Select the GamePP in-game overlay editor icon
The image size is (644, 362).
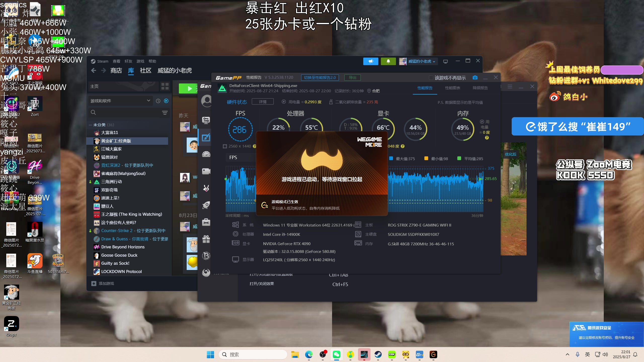[206, 138]
